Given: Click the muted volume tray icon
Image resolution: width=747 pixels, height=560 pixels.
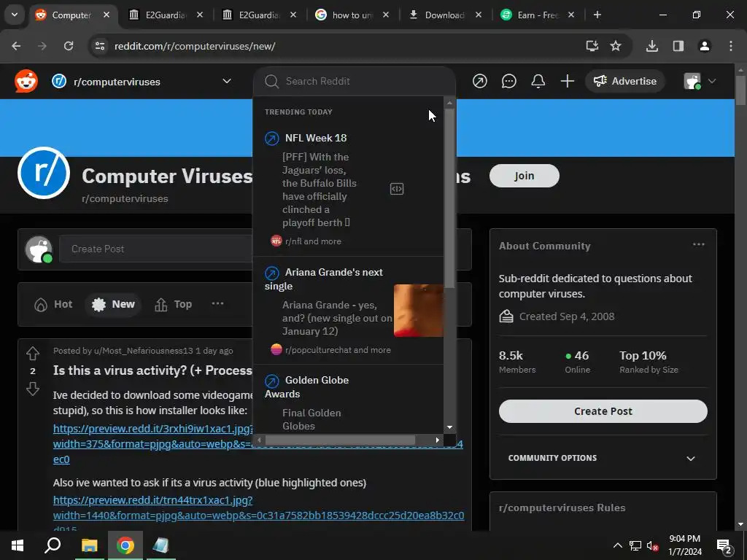Looking at the screenshot, I should click(652, 545).
